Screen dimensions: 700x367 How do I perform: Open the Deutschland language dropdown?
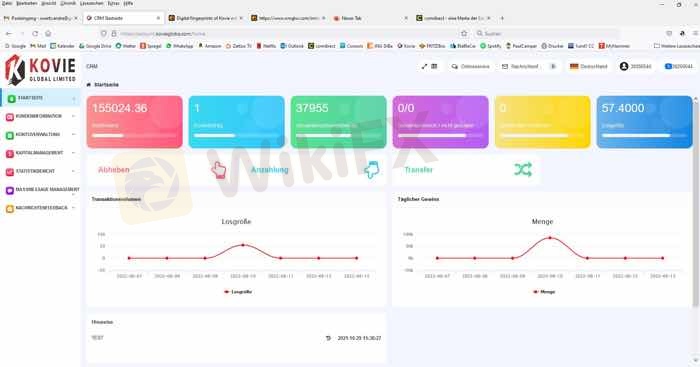tap(588, 66)
